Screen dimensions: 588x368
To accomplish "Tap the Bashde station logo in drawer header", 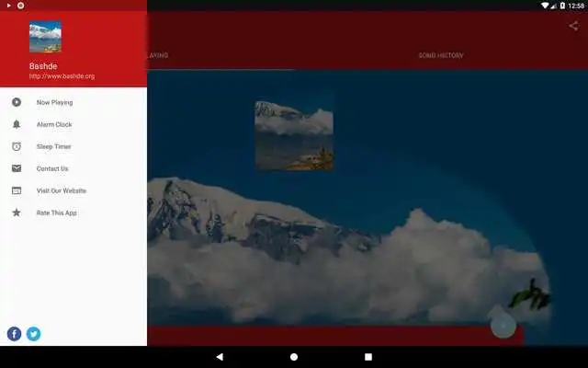I will pyautogui.click(x=45, y=37).
